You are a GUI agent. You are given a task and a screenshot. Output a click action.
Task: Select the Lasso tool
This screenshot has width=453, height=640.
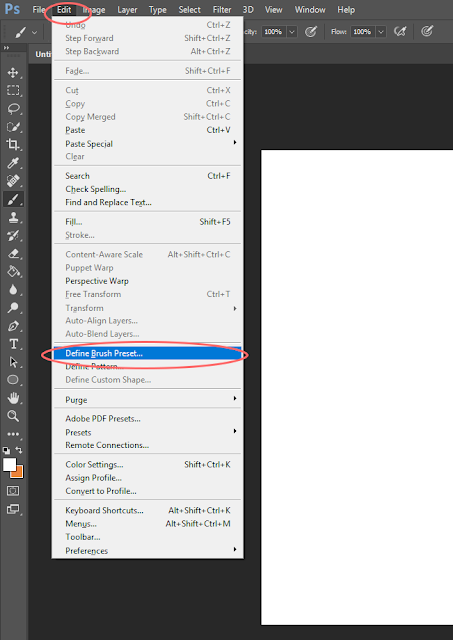[13, 109]
